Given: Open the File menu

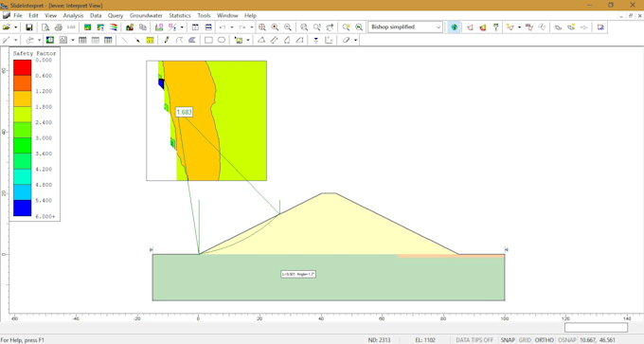Looking at the screenshot, I should 18,15.
